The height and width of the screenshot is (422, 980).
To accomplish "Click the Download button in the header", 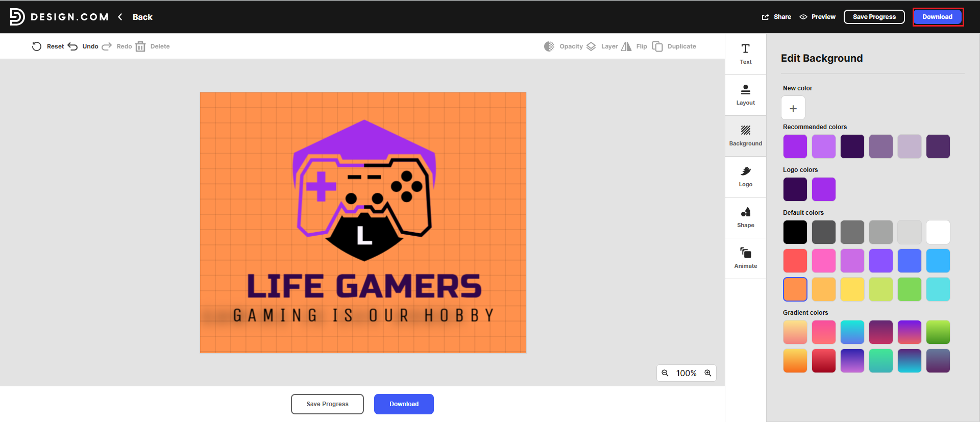I will [938, 17].
